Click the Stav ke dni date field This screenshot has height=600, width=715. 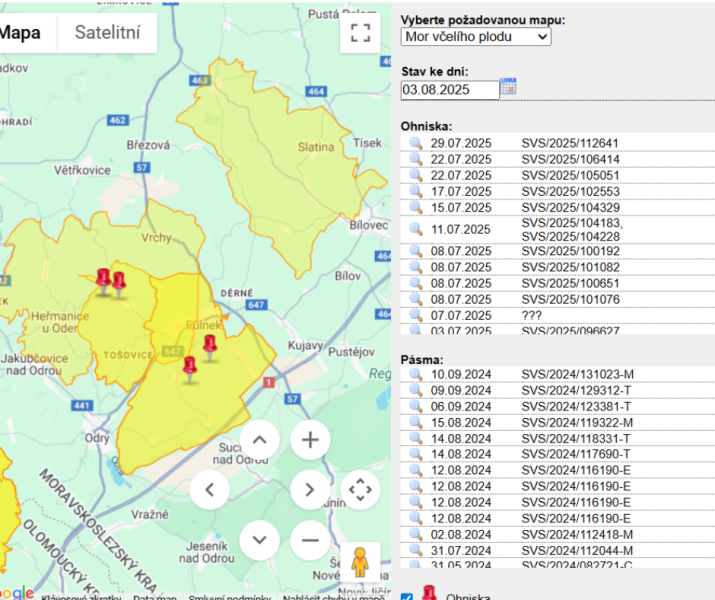(x=450, y=90)
